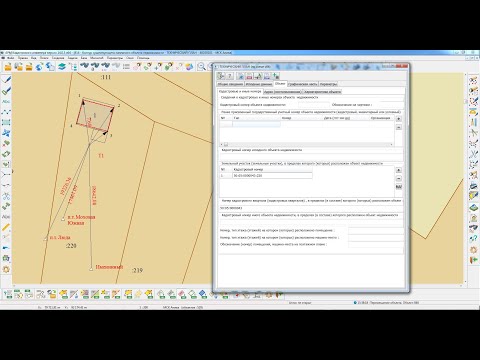The height and width of the screenshot is (360, 480).
Task: Click the scale value in status bar
Action: pyautogui.click(x=143, y=307)
